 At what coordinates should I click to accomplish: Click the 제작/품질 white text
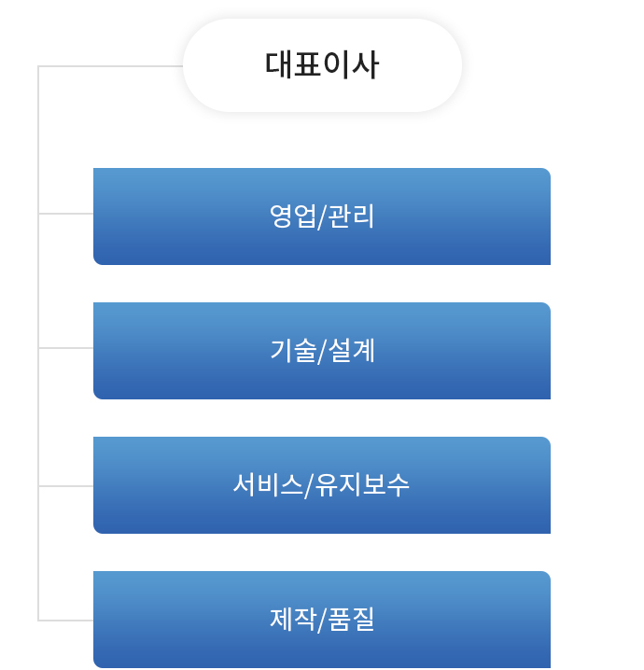pyautogui.click(x=322, y=620)
